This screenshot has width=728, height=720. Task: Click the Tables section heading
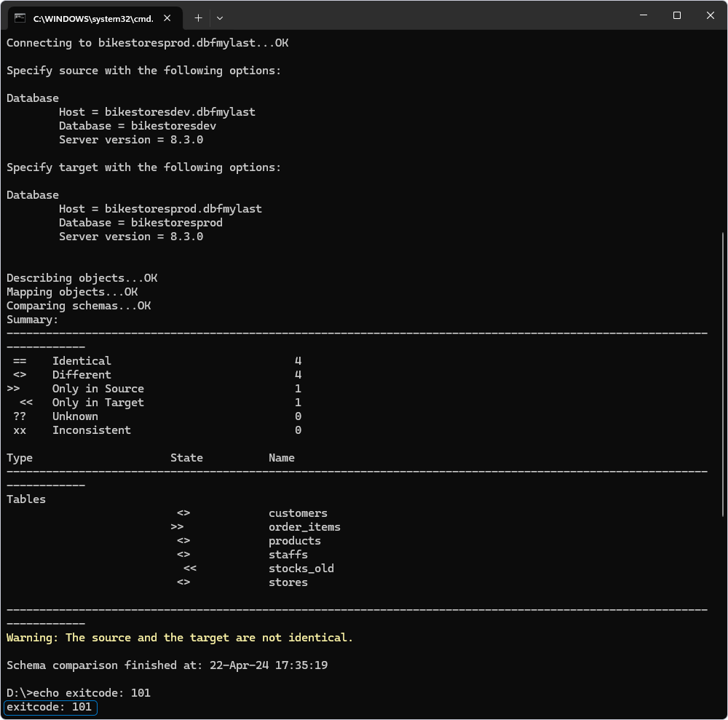point(25,499)
